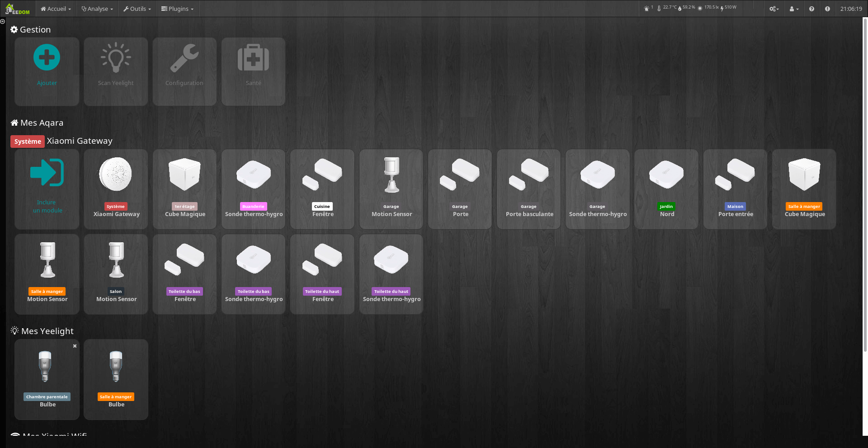This screenshot has width=868, height=448.
Task: Open the Xiaomi Gateway device
Action: [x=116, y=189]
